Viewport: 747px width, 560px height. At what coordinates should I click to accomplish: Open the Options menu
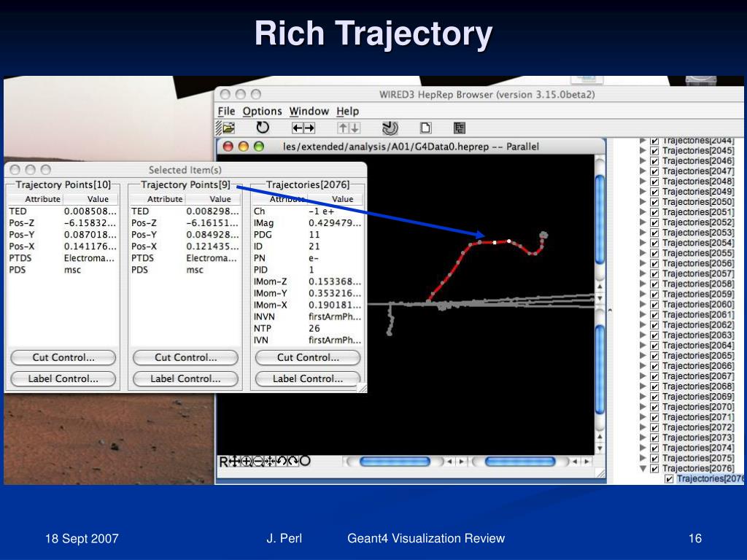[x=262, y=111]
